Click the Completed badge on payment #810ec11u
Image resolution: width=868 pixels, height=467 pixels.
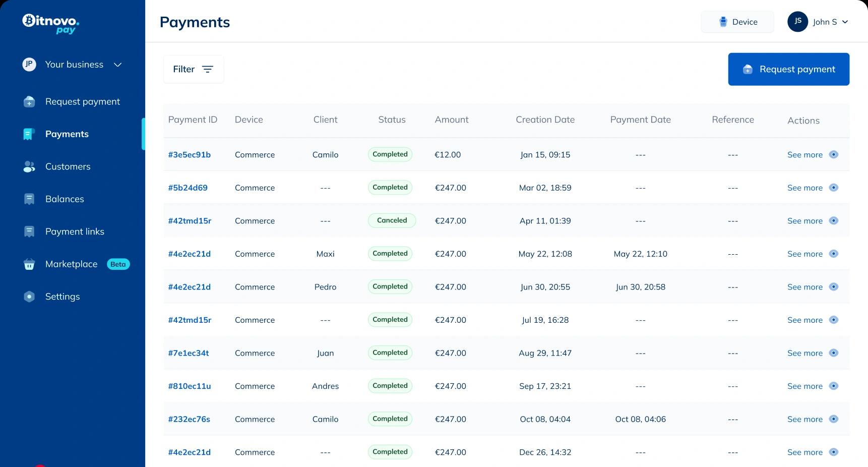tap(390, 386)
